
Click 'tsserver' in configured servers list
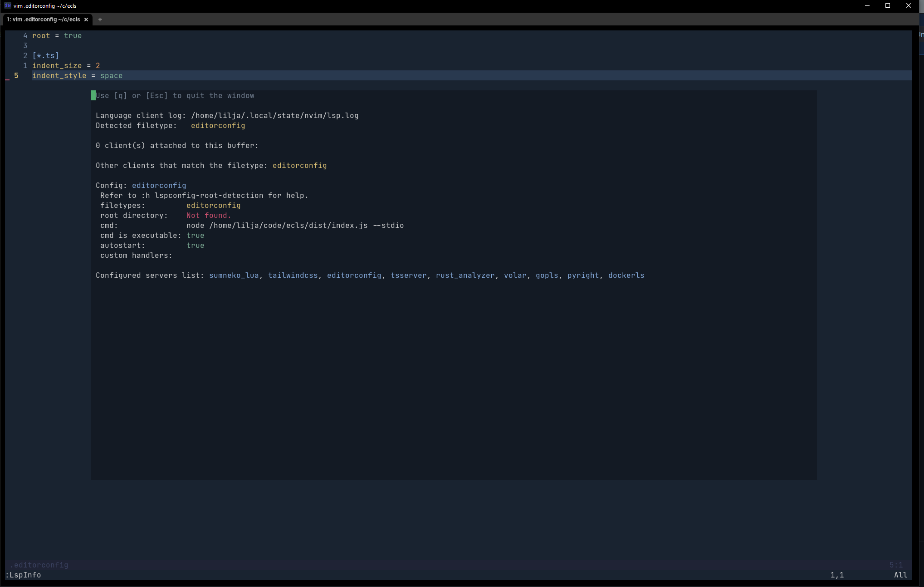[409, 276]
